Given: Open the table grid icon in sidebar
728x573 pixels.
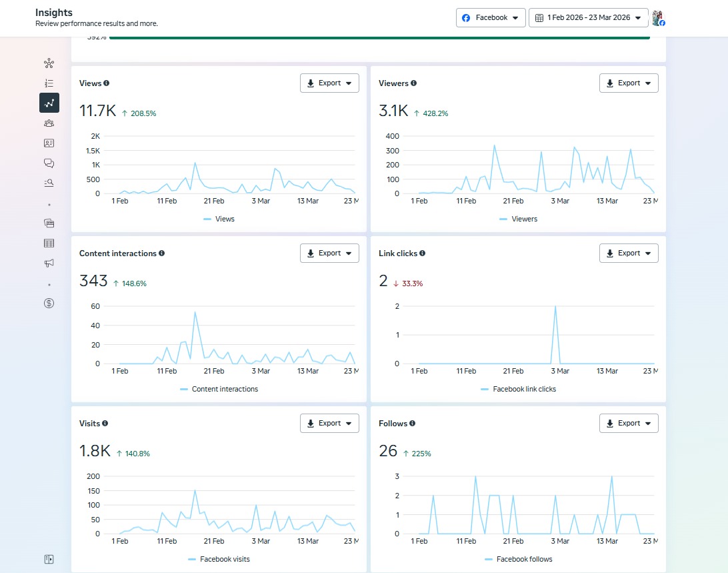Looking at the screenshot, I should pyautogui.click(x=49, y=243).
